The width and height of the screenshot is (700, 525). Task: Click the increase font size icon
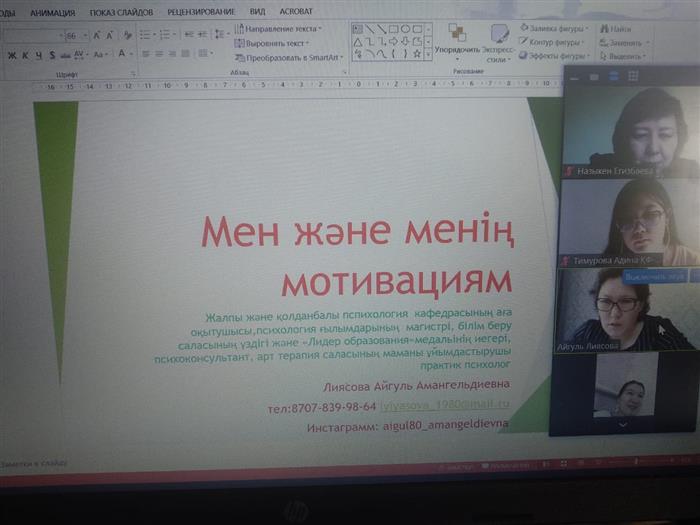tap(97, 36)
